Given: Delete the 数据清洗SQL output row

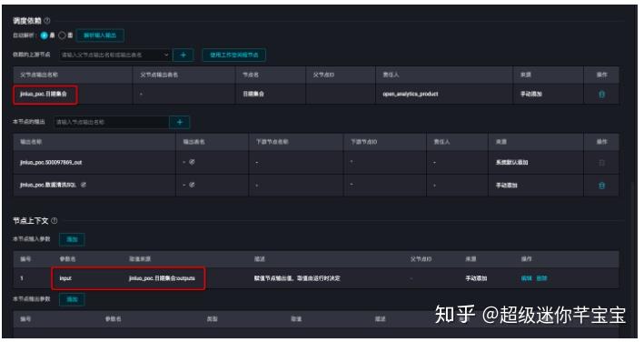Looking at the screenshot, I should 601,186.
